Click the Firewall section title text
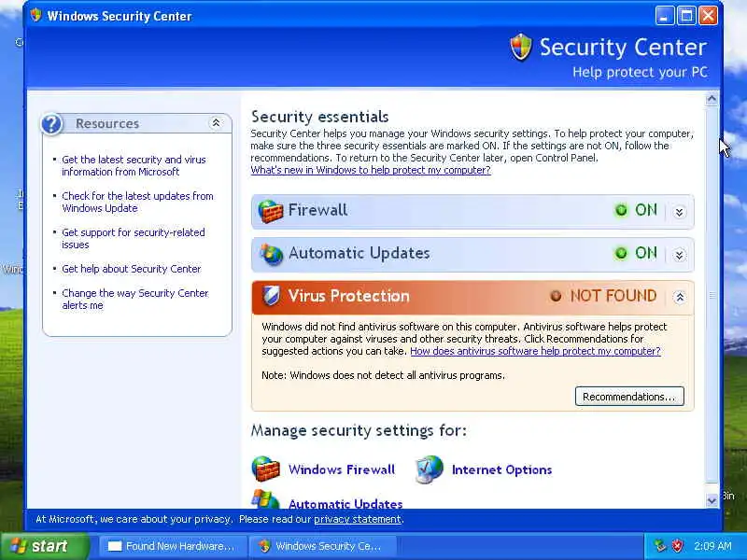This screenshot has width=747, height=560. pos(317,210)
